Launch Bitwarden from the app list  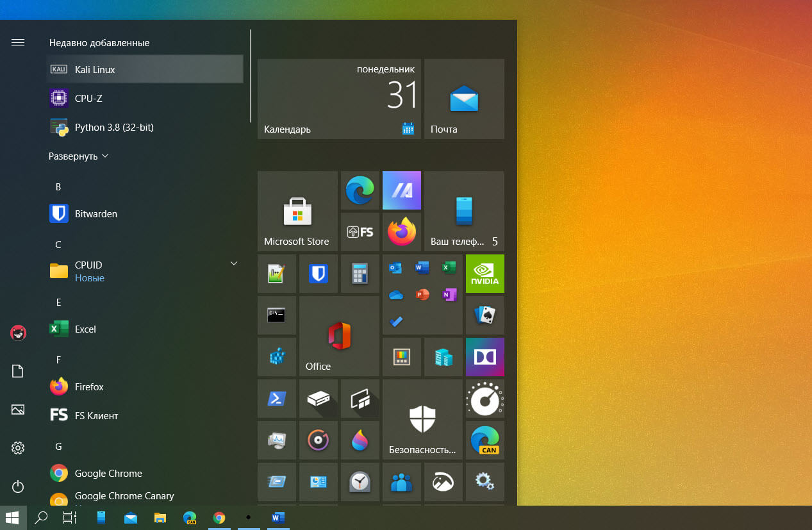click(145, 213)
